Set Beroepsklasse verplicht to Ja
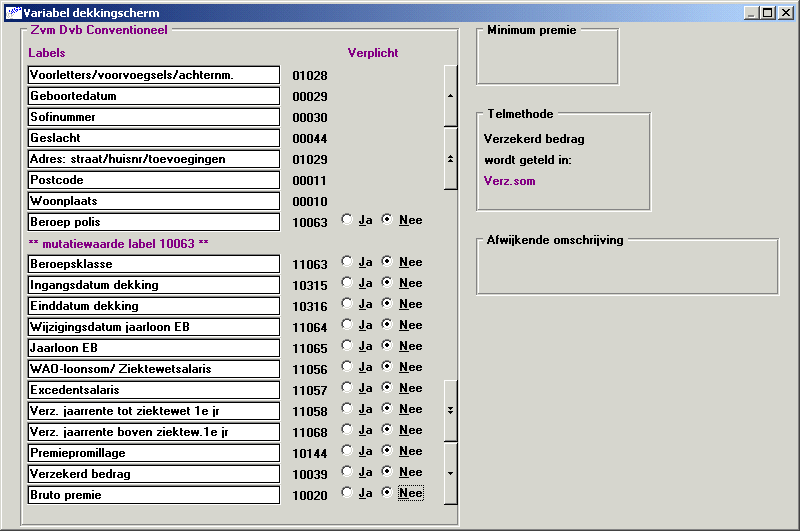 pyautogui.click(x=347, y=262)
